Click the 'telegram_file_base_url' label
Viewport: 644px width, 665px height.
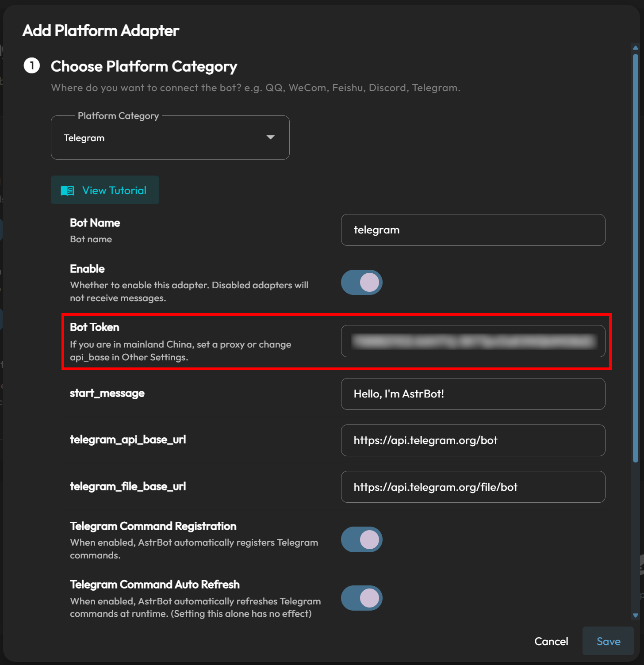click(x=128, y=486)
